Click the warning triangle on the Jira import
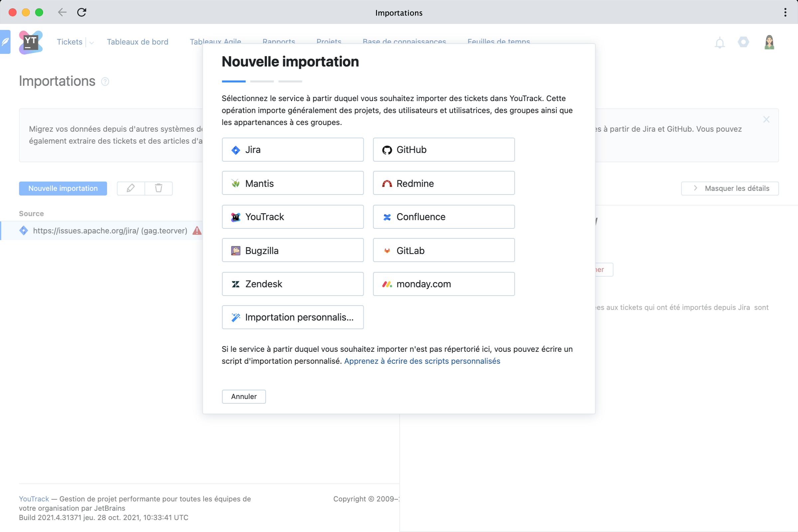This screenshot has width=798, height=532. [x=197, y=231]
